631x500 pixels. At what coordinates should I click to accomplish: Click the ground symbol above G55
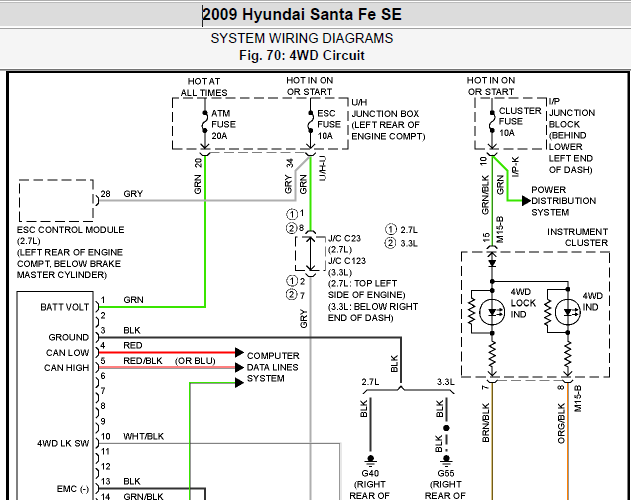click(446, 459)
